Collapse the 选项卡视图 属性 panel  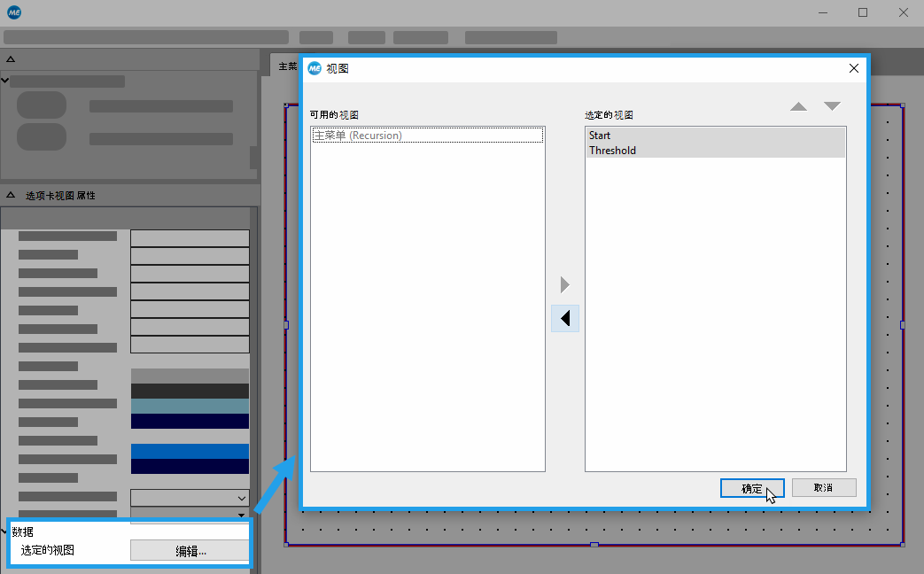tap(12, 195)
